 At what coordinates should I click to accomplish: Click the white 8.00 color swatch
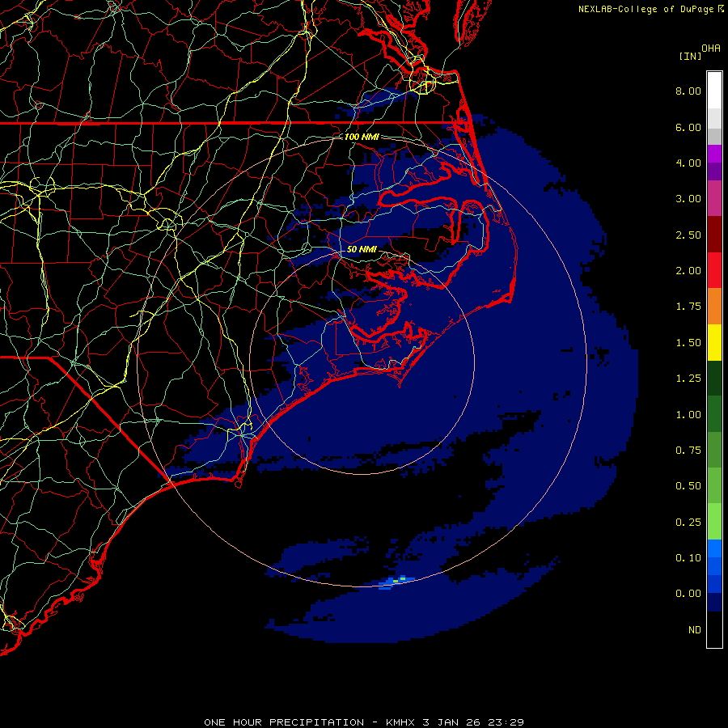714,91
